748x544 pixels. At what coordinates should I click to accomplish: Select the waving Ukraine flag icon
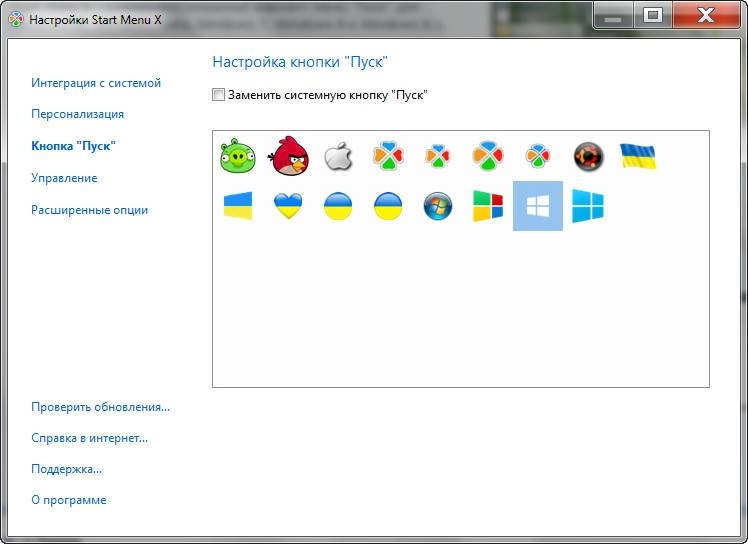tap(638, 157)
